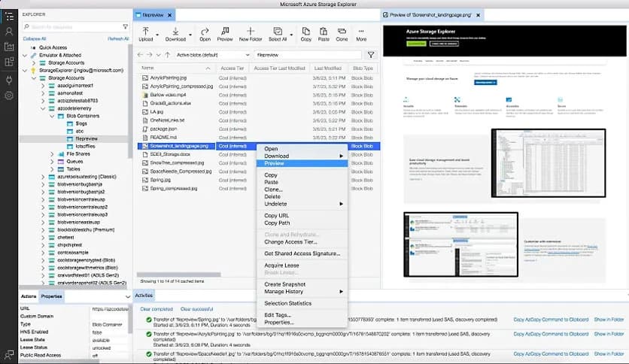Choose Copy URL in the context menu
This screenshot has height=364, width=629.
pyautogui.click(x=302, y=216)
